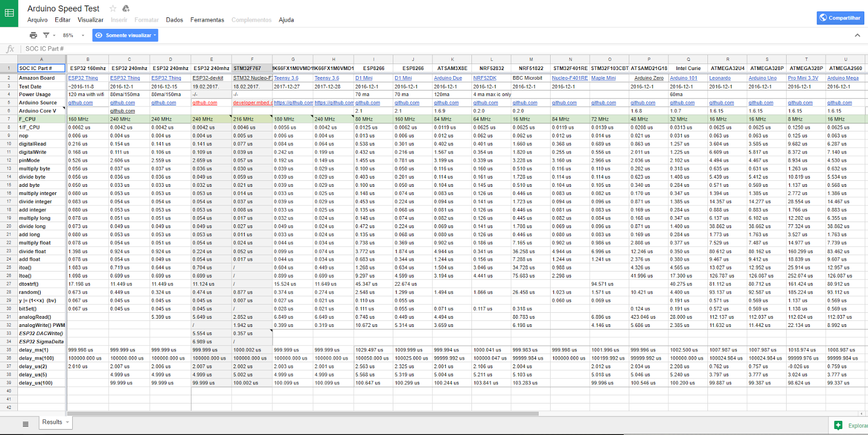Click the print icon in toolbar
Screen dimensions: 868x435
33,35
